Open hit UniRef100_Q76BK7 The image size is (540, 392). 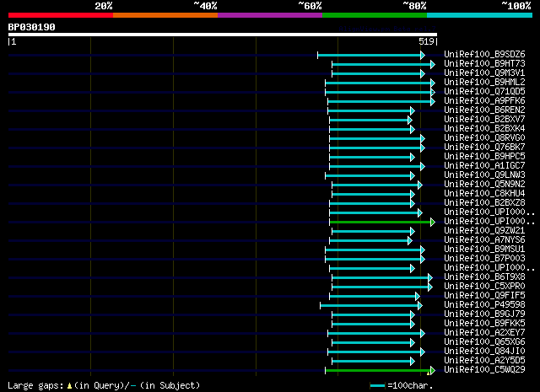click(x=484, y=148)
